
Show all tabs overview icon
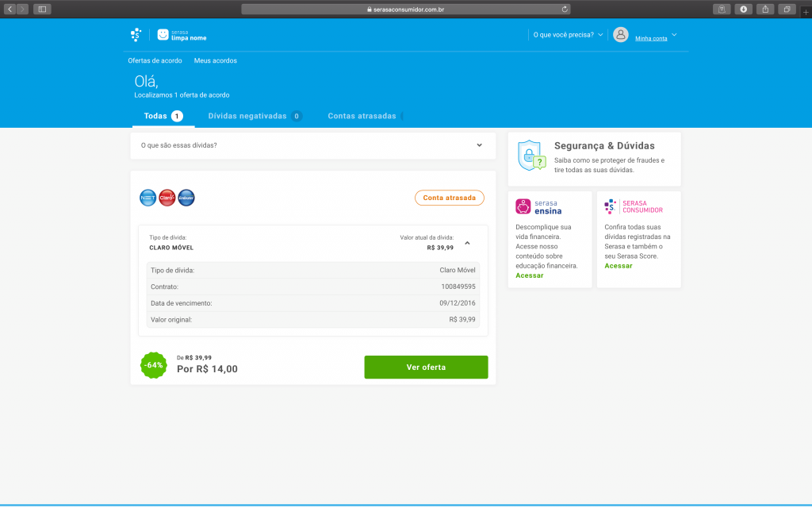[787, 10]
